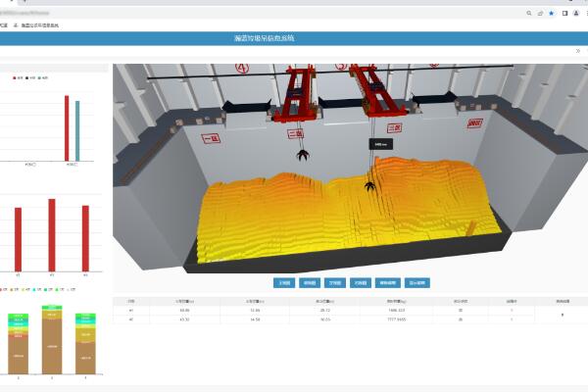
Task: Expand the double-chevron panel toggle at right
Action: pyautogui.click(x=578, y=50)
